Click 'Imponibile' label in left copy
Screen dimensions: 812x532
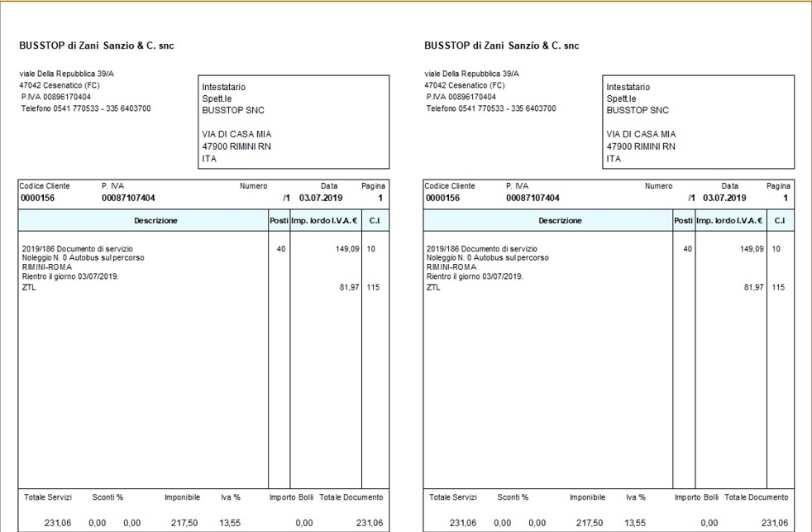point(182,497)
